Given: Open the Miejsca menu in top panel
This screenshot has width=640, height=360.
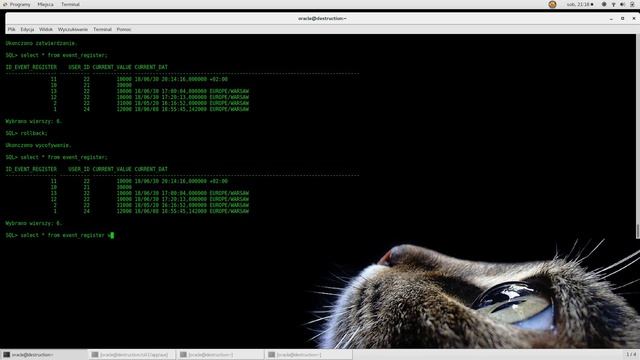Looking at the screenshot, I should (x=45, y=4).
